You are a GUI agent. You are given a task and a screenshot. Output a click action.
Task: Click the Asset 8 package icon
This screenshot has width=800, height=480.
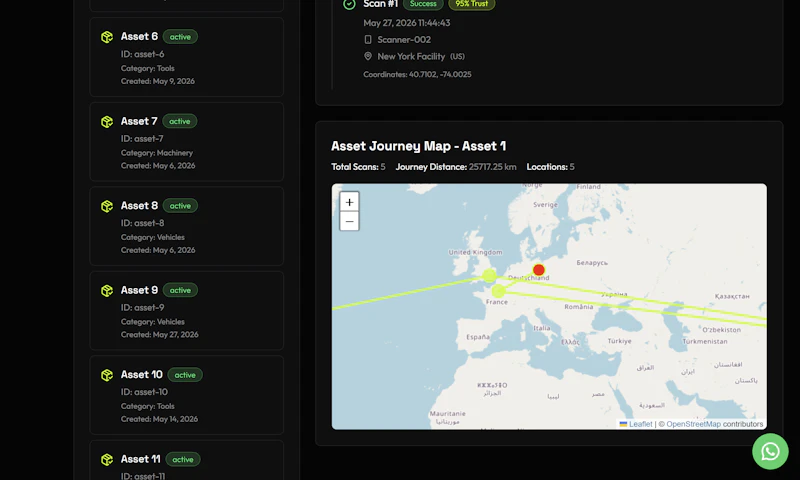[107, 206]
